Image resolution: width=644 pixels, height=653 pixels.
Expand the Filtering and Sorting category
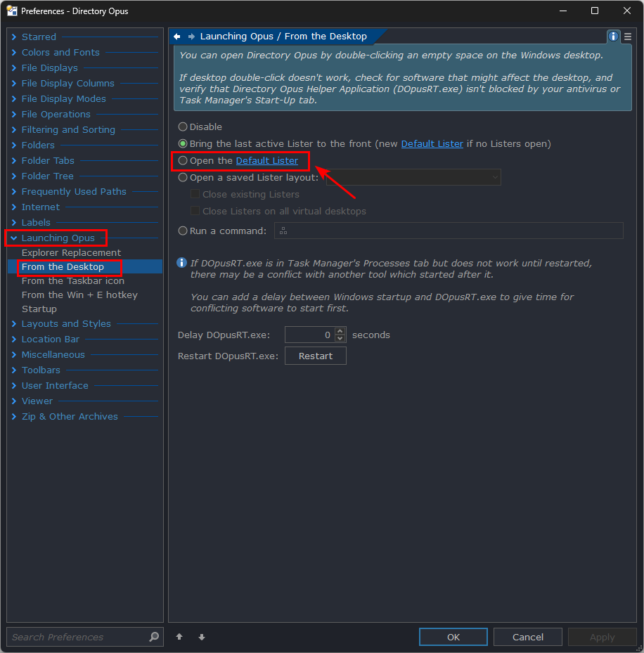pyautogui.click(x=14, y=129)
